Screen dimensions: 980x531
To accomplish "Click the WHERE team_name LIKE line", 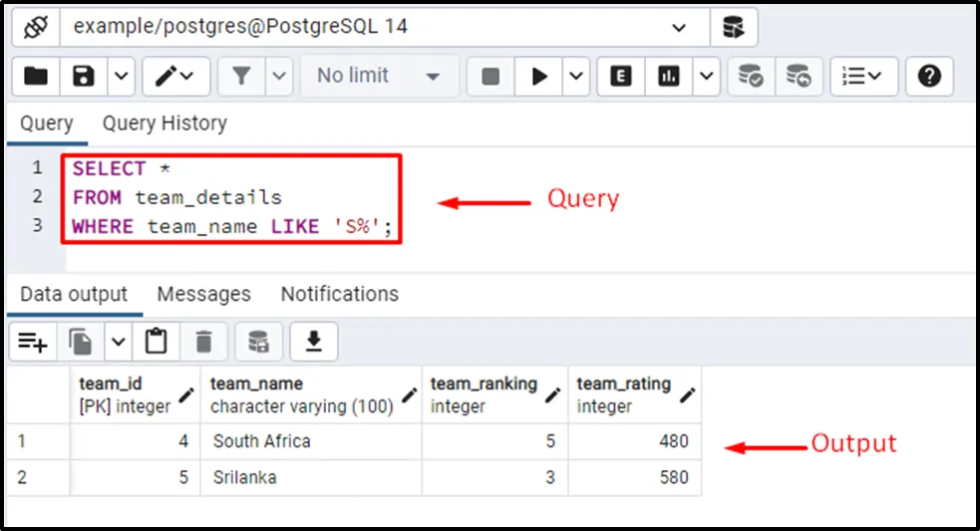I will coord(232,226).
